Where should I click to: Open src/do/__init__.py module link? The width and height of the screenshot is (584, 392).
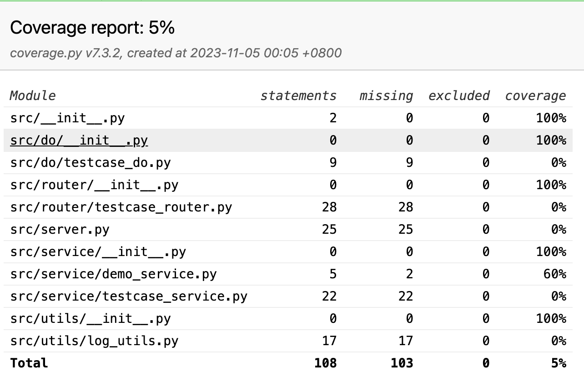pos(79,141)
